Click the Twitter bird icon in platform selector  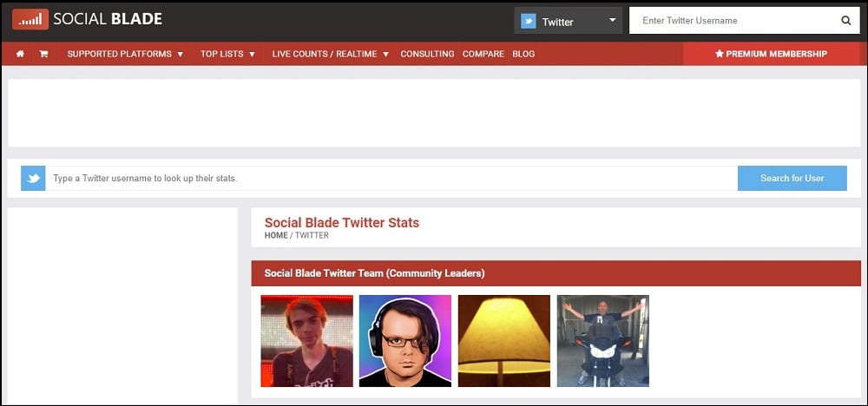click(x=529, y=21)
